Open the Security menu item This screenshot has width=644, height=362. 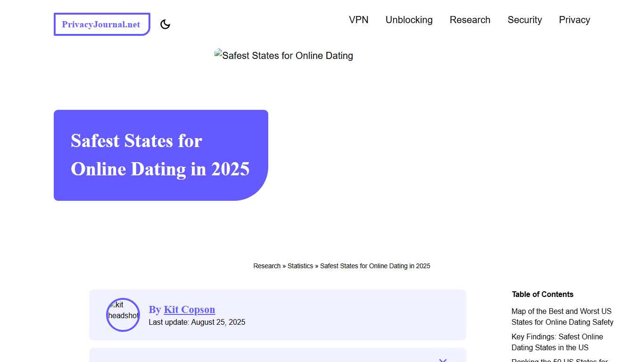point(525,20)
